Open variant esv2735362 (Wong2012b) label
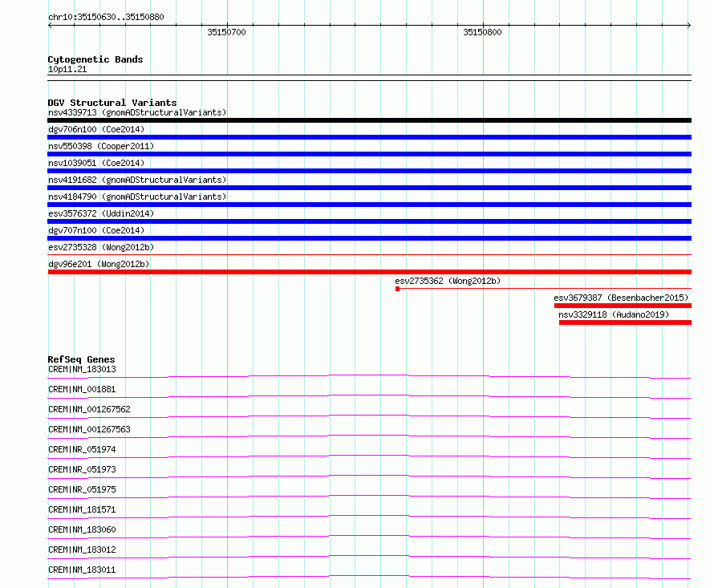The image size is (714, 588). pos(448,281)
